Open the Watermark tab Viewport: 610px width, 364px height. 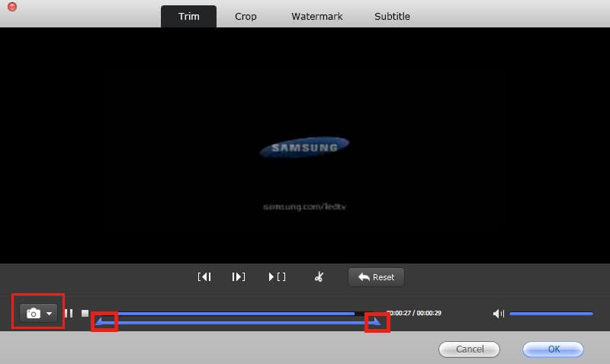[316, 16]
